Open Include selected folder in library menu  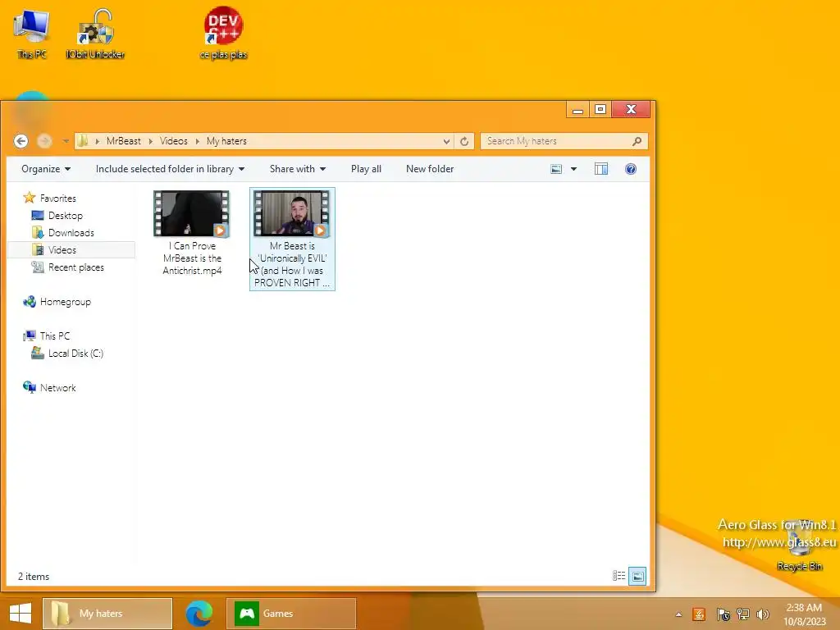tap(170, 169)
